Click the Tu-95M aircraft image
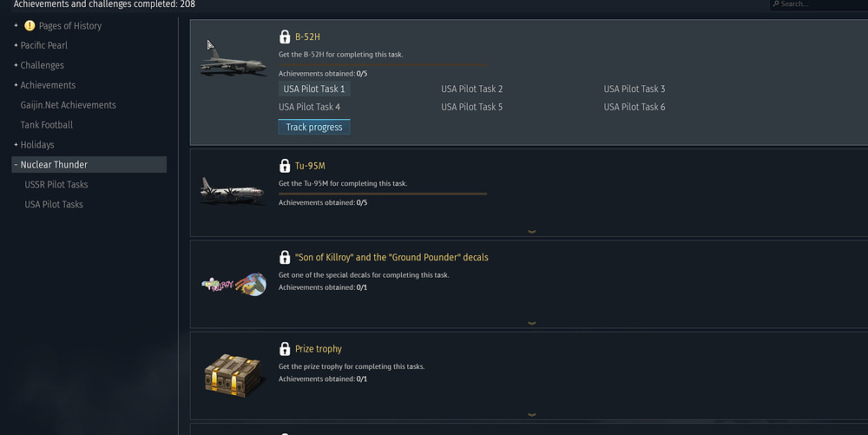The image size is (868, 435). [233, 190]
